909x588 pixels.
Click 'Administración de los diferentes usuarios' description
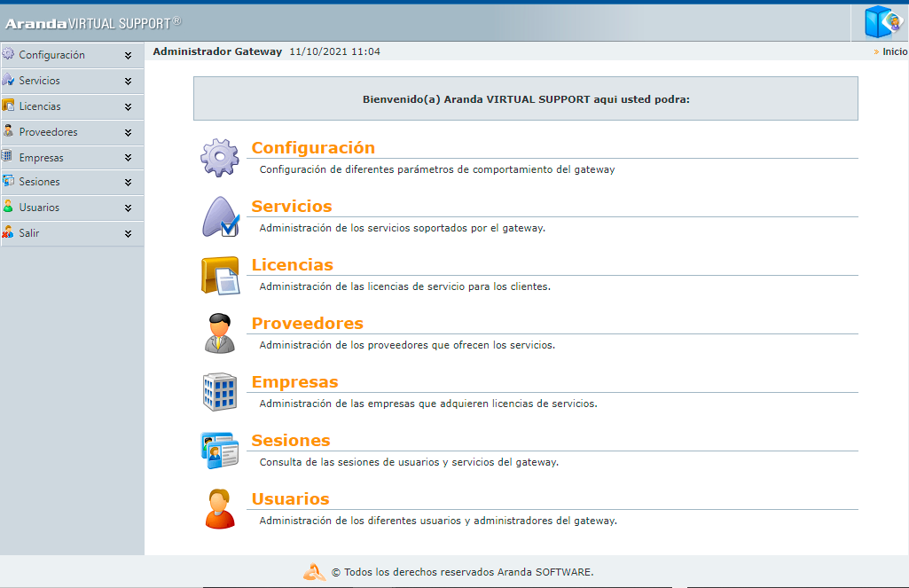438,521
